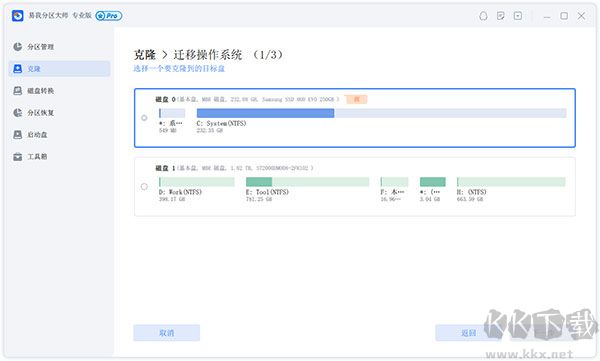Click the blue app logo icon
The width and height of the screenshot is (600, 361).
point(18,16)
